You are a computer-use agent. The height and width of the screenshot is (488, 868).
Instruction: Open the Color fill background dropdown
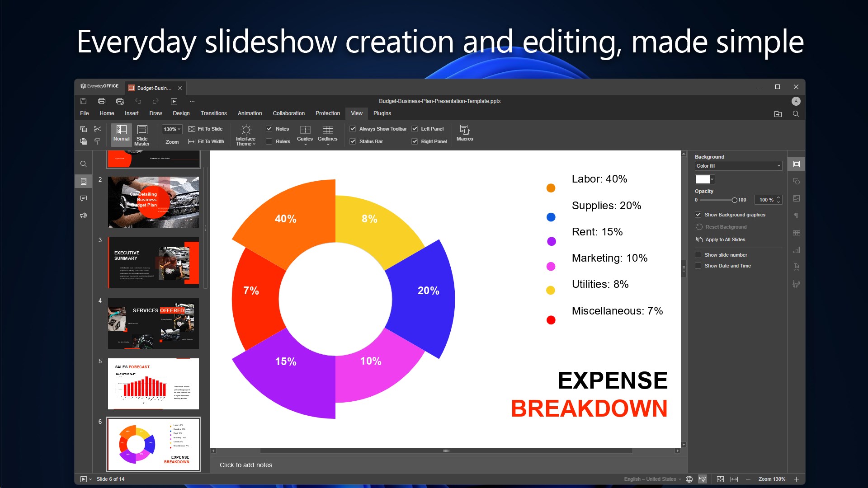[738, 166]
